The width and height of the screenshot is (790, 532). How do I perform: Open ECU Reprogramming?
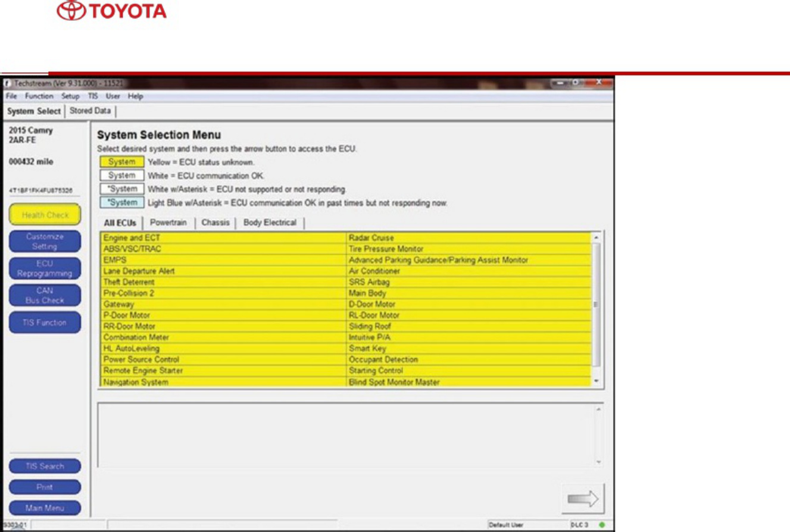tap(45, 268)
